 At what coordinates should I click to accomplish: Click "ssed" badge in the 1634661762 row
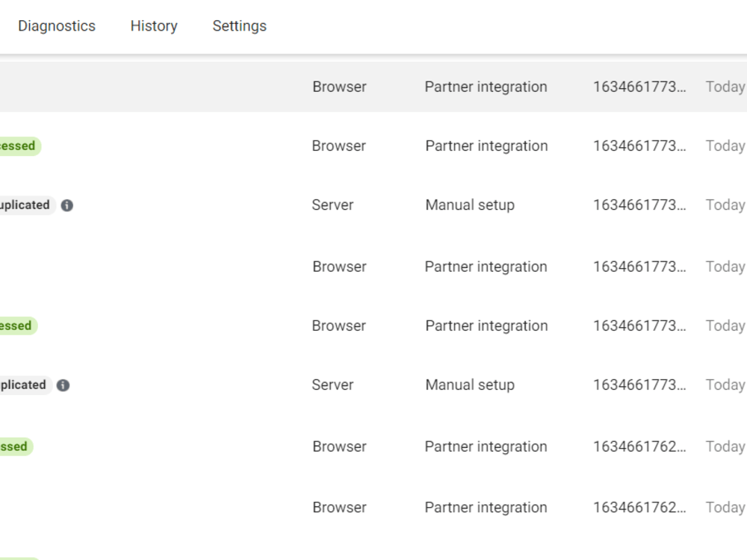(16, 447)
